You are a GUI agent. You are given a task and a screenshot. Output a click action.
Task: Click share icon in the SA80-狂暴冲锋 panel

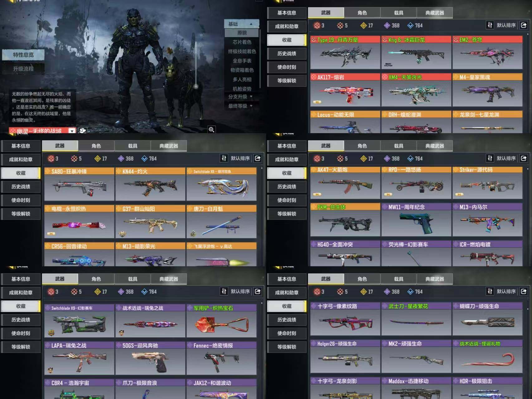coord(258,158)
